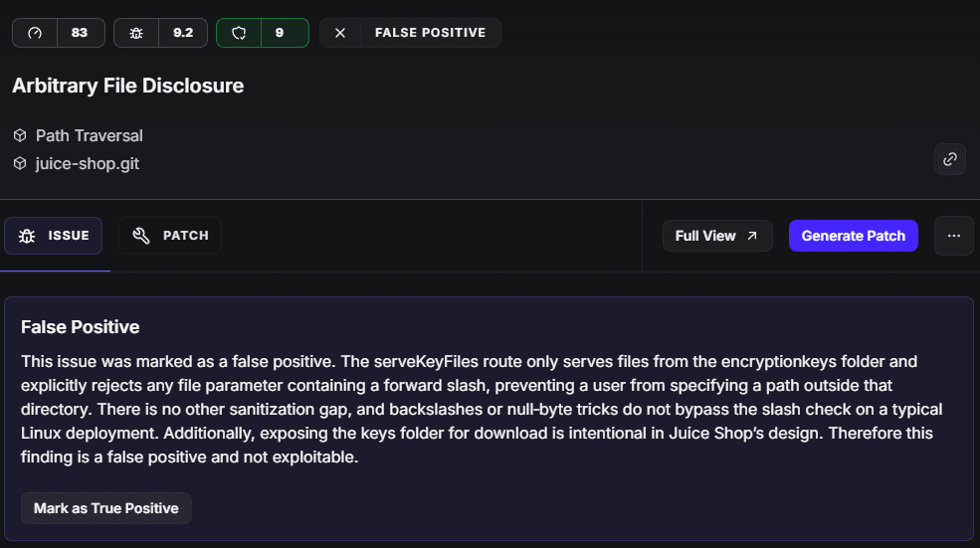This screenshot has height=548, width=980.
Task: Click the bug icon on the ISSUE tab
Action: click(27, 236)
